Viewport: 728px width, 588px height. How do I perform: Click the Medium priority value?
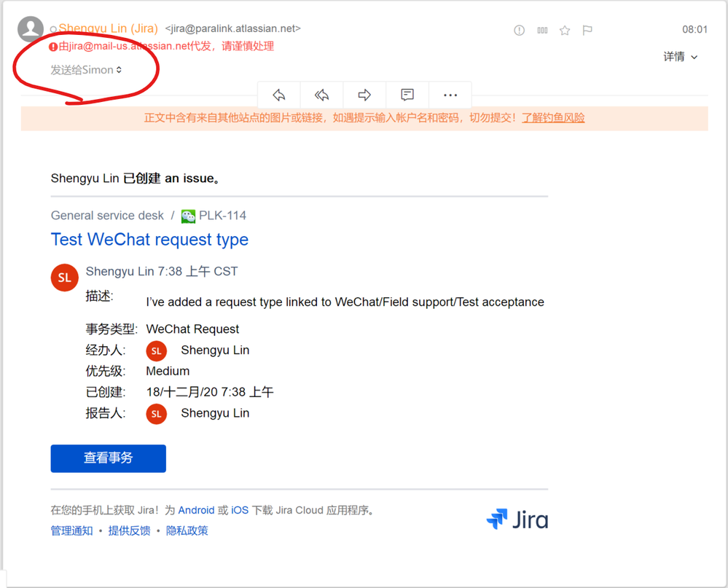[x=168, y=372]
